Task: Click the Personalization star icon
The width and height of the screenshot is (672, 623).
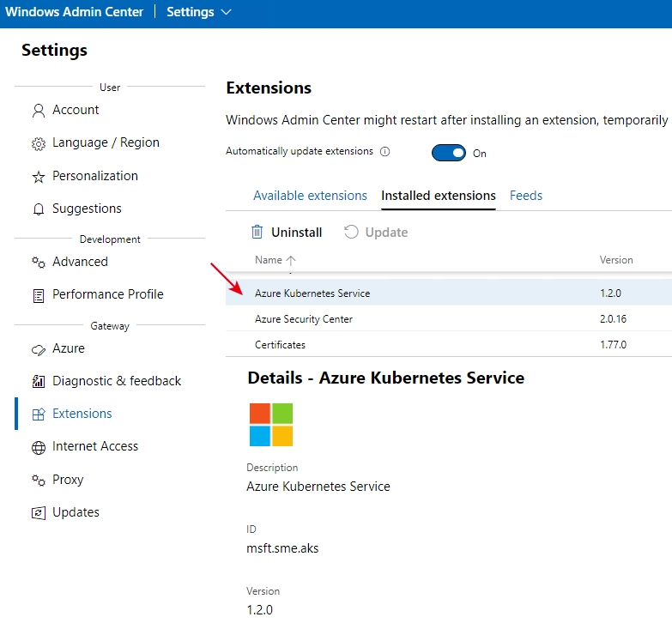Action: 39,177
